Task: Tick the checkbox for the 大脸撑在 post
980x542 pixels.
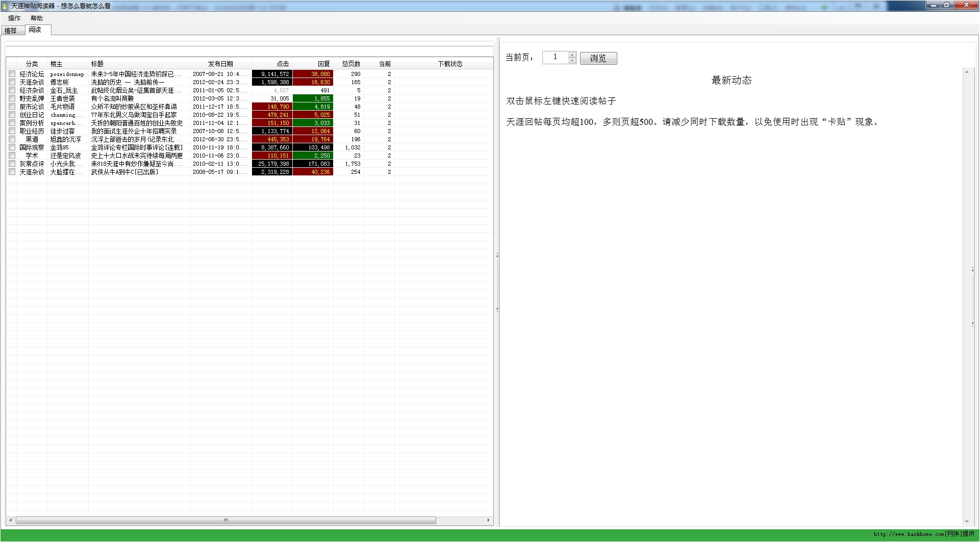Action: [x=12, y=172]
